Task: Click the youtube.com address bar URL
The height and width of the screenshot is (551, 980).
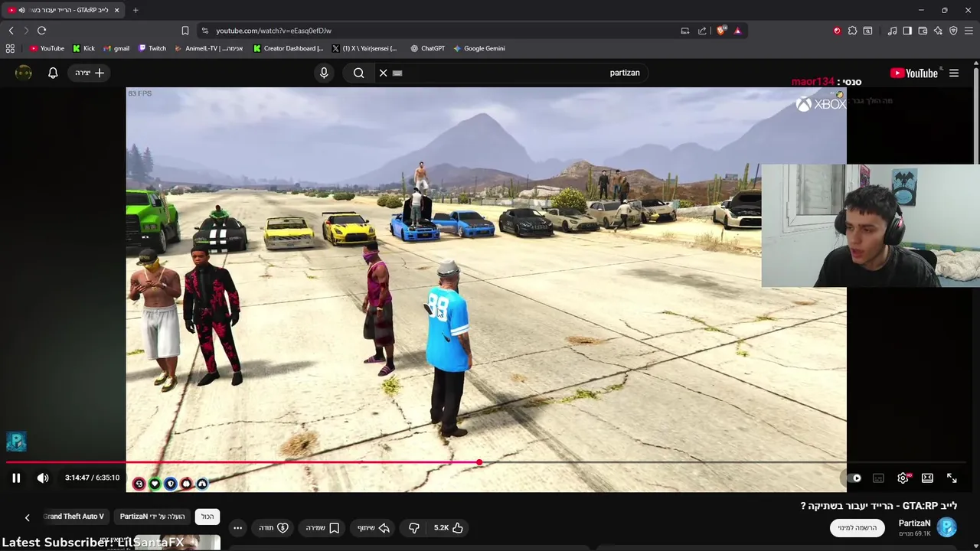Action: click(x=273, y=31)
